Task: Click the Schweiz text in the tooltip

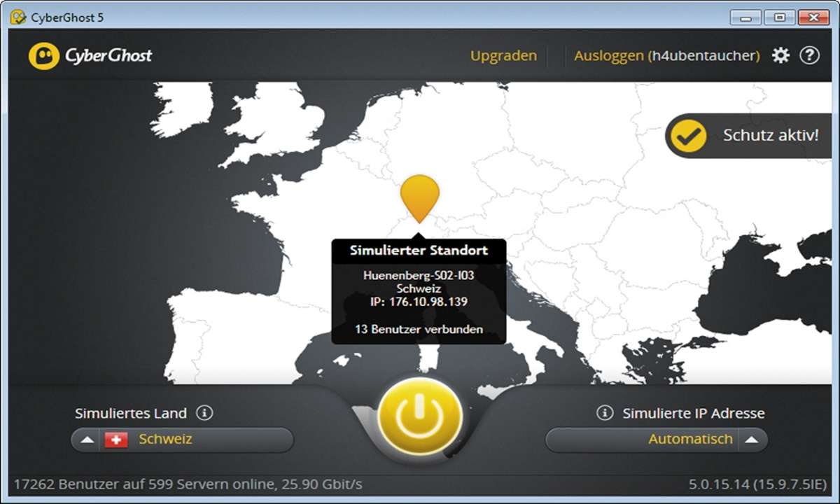Action: (419, 288)
